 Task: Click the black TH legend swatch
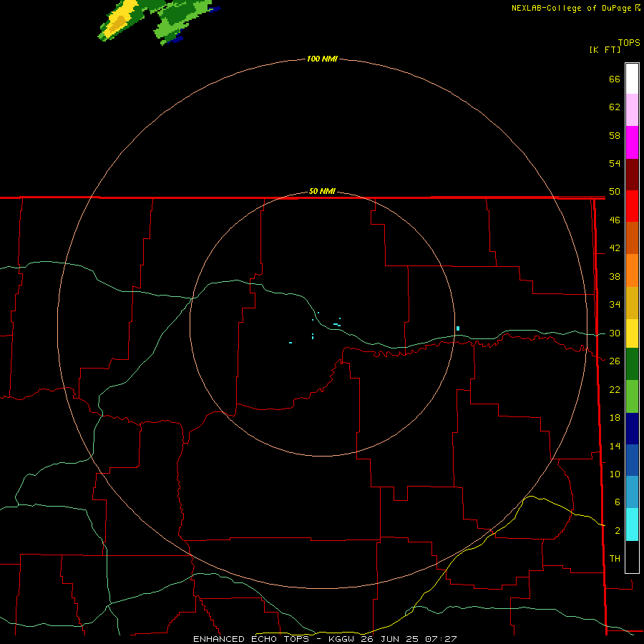coord(632,557)
